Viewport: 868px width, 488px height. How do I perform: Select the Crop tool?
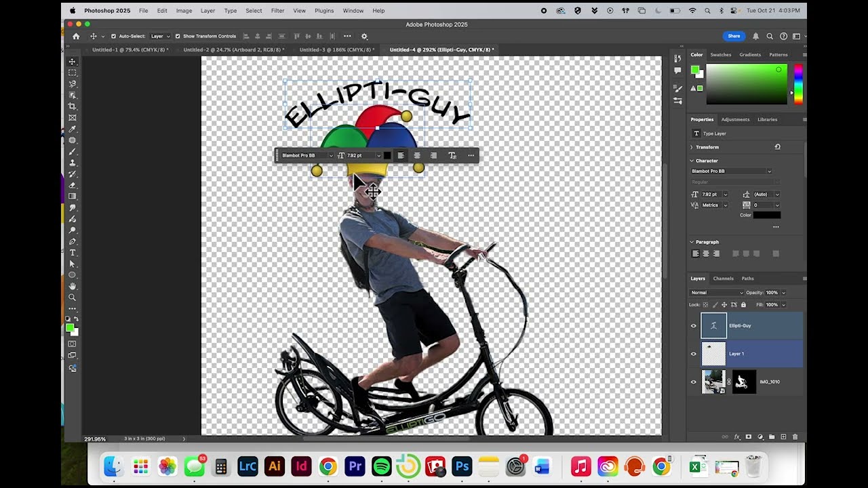tap(72, 106)
